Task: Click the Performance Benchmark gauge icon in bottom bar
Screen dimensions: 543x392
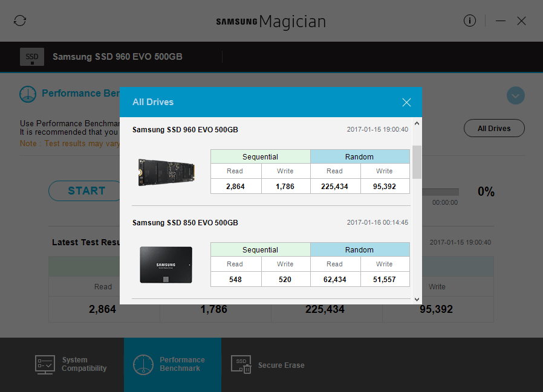Action: 143,365
